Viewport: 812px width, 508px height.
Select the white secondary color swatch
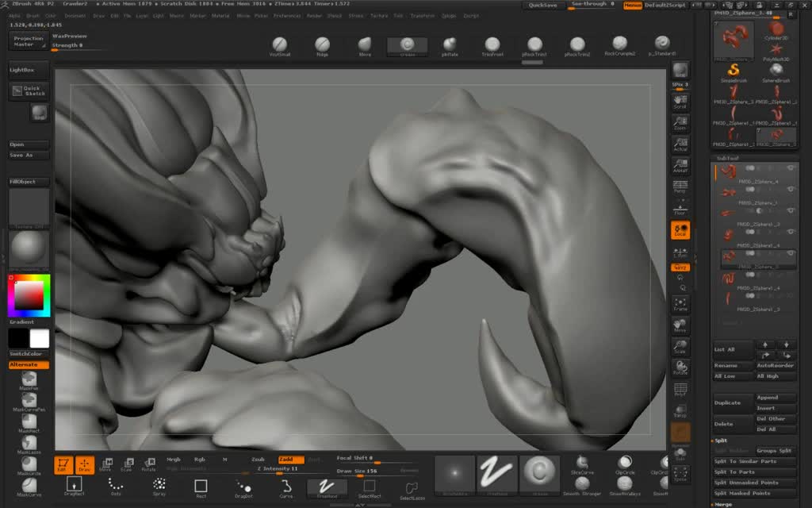[40, 338]
